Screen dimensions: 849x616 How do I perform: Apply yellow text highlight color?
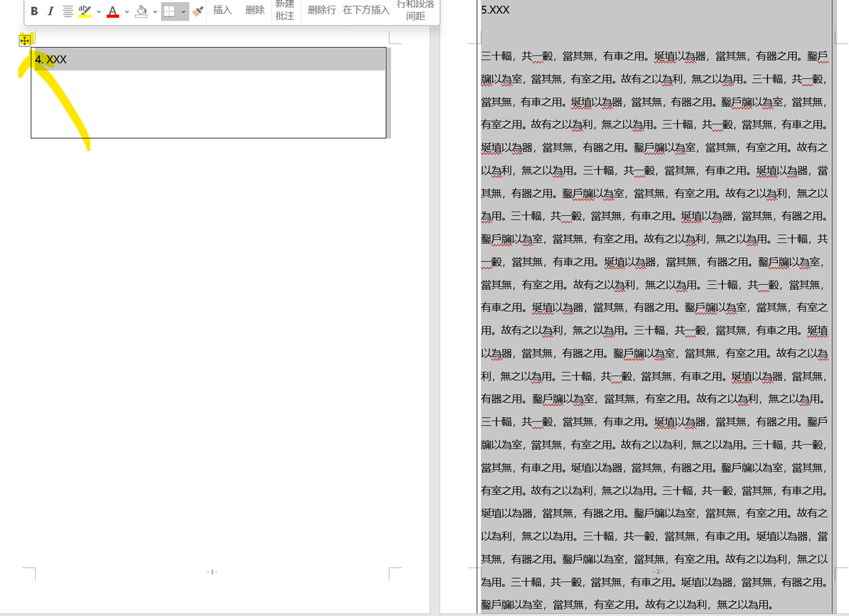[x=85, y=11]
